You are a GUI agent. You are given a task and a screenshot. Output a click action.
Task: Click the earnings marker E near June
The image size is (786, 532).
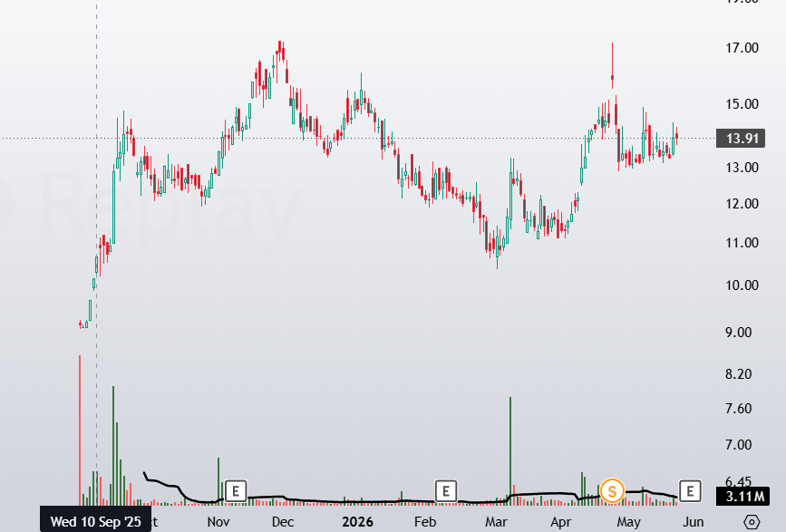point(690,491)
